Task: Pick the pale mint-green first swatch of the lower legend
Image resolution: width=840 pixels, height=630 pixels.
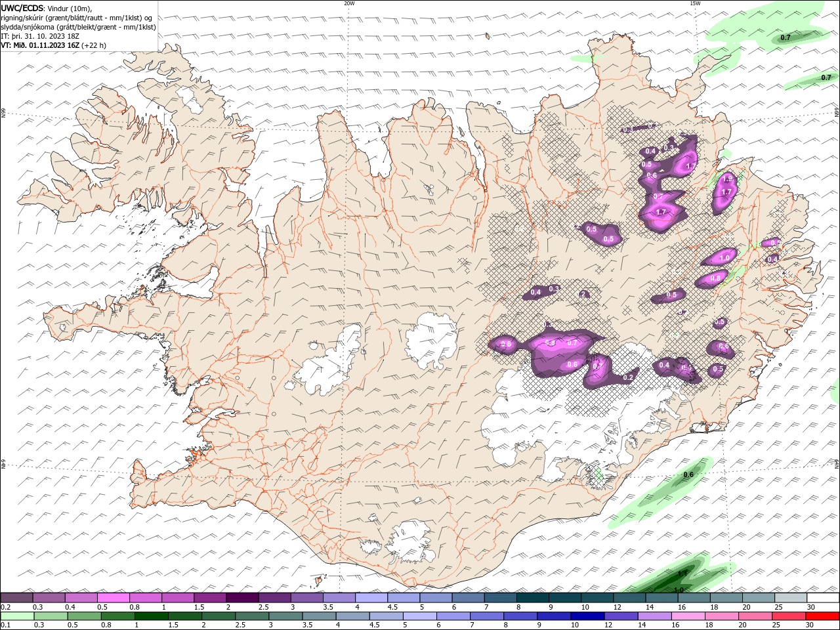Action: click(17, 616)
